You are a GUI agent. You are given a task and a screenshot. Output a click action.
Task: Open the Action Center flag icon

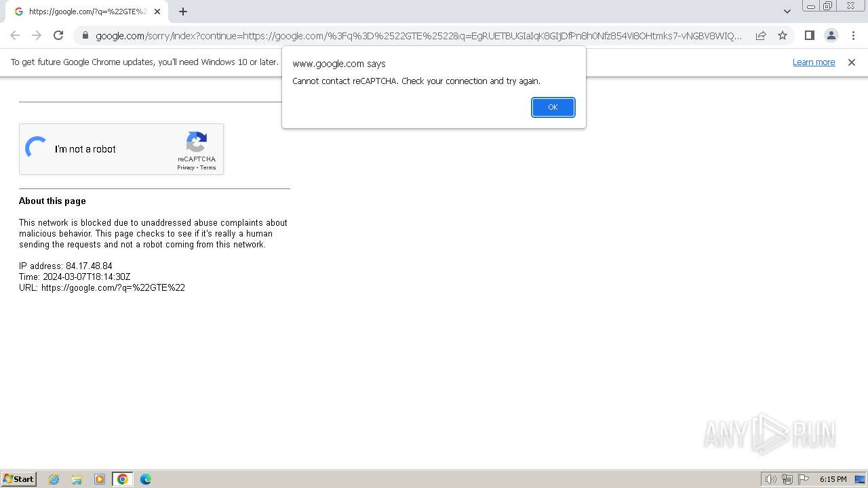(x=804, y=479)
